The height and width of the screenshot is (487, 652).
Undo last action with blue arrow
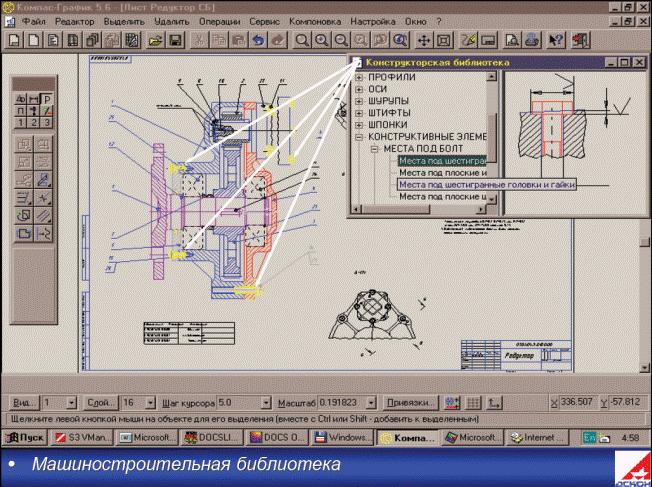click(x=259, y=40)
